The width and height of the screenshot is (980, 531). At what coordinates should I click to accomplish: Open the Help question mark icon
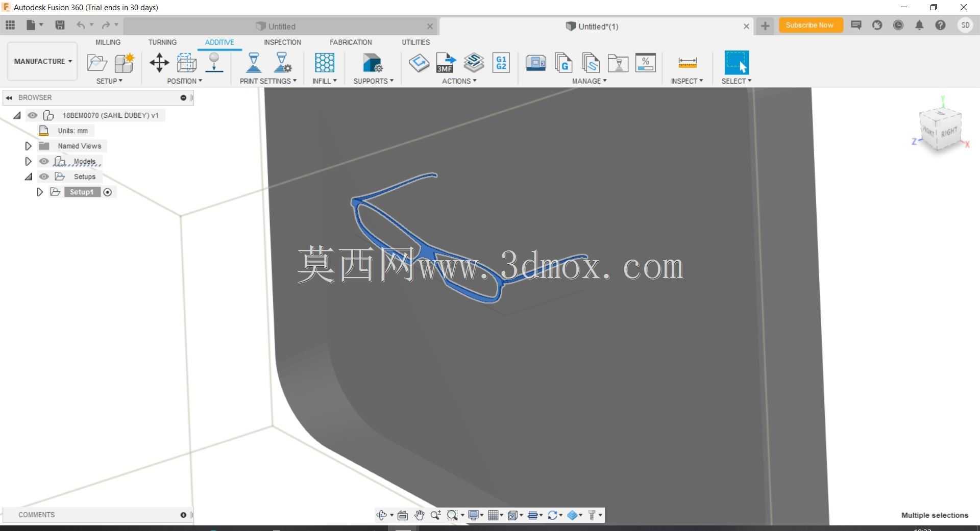(940, 25)
